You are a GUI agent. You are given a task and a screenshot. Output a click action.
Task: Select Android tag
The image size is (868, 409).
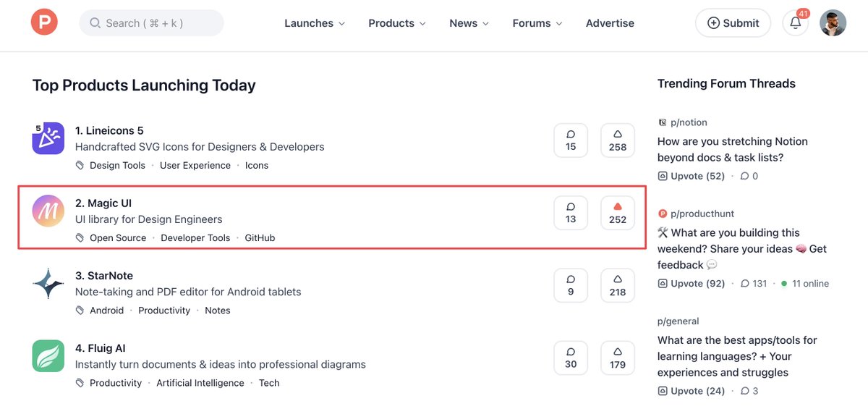pos(106,311)
